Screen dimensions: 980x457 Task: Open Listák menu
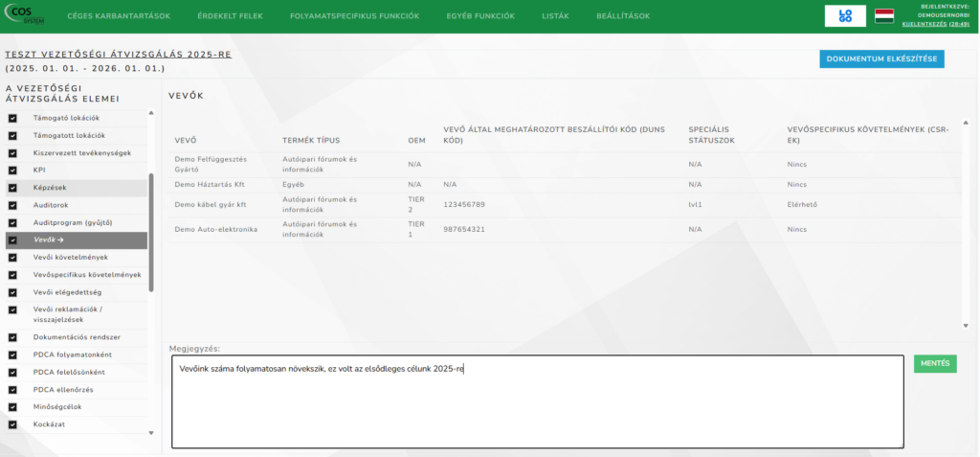click(x=556, y=16)
